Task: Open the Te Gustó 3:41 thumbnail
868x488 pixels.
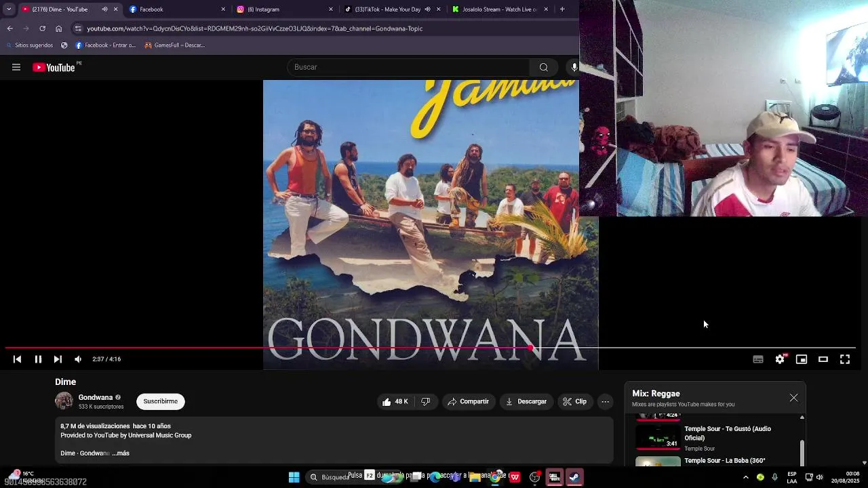Action: pyautogui.click(x=658, y=437)
